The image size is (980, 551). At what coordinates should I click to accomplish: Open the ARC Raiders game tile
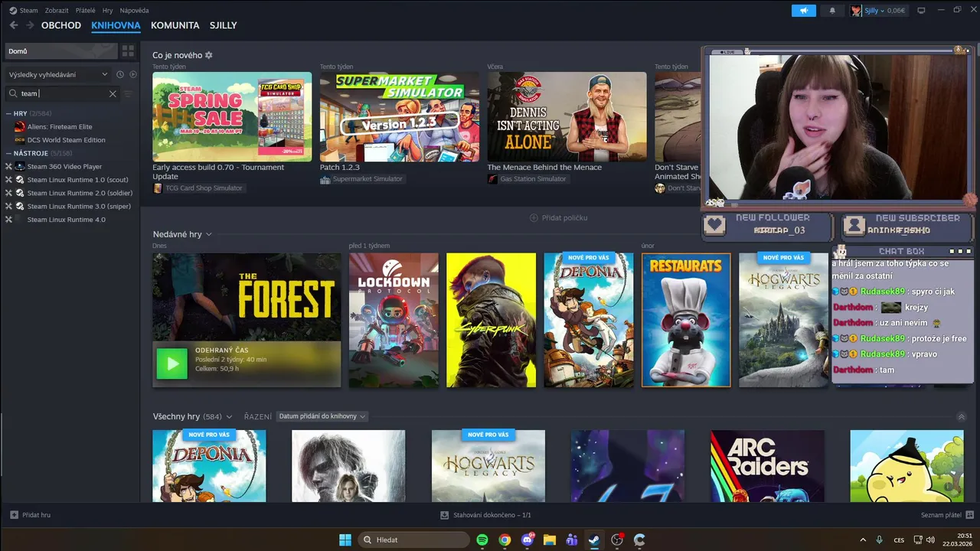767,466
